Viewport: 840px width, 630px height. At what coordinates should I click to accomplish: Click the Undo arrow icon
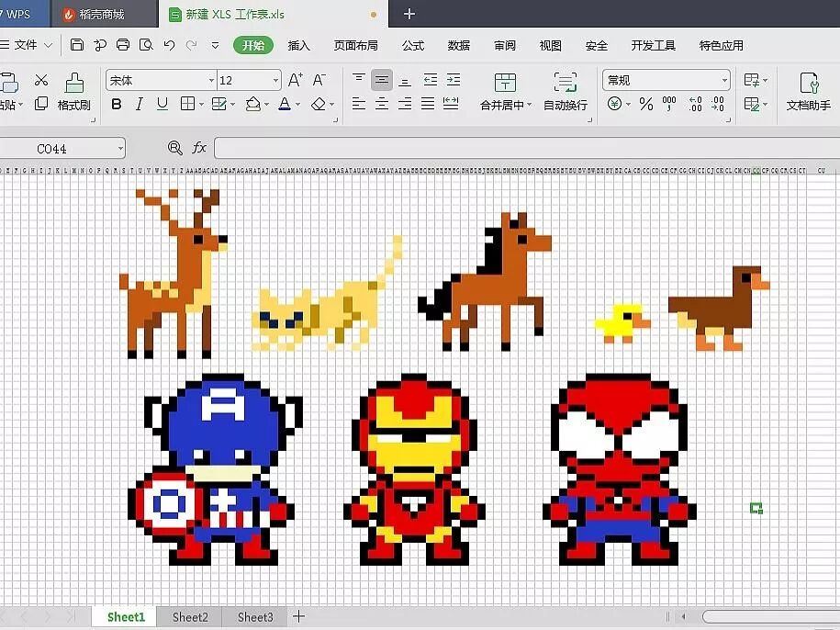[169, 45]
